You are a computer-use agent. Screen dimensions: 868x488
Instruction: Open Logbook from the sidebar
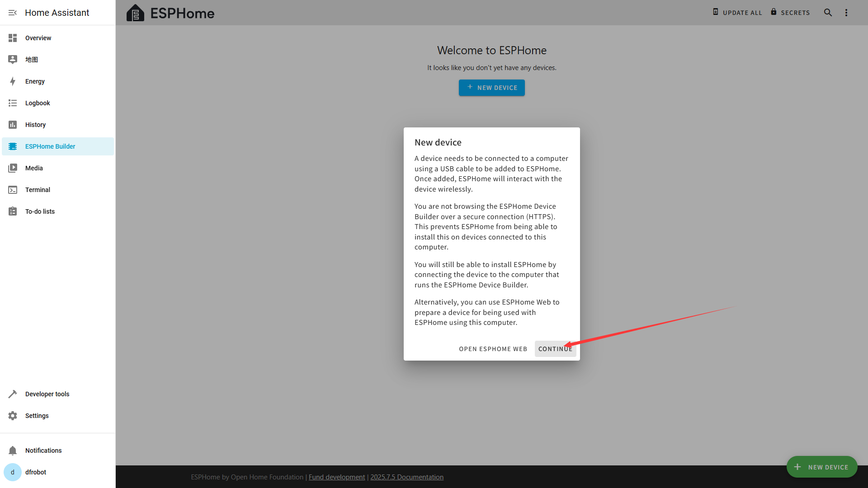tap(38, 103)
